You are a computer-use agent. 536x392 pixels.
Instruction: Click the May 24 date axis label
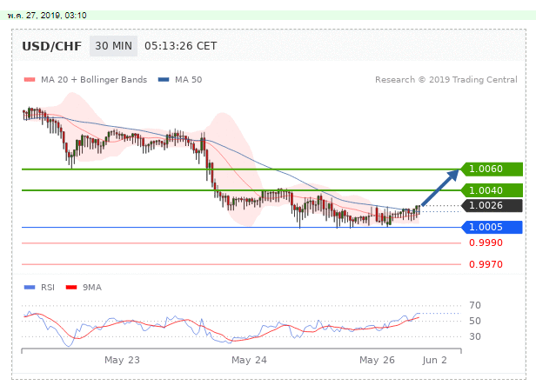(249, 360)
